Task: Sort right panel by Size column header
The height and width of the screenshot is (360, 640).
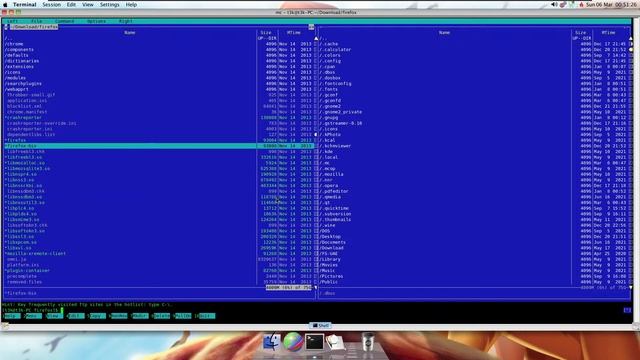Action: click(x=580, y=32)
